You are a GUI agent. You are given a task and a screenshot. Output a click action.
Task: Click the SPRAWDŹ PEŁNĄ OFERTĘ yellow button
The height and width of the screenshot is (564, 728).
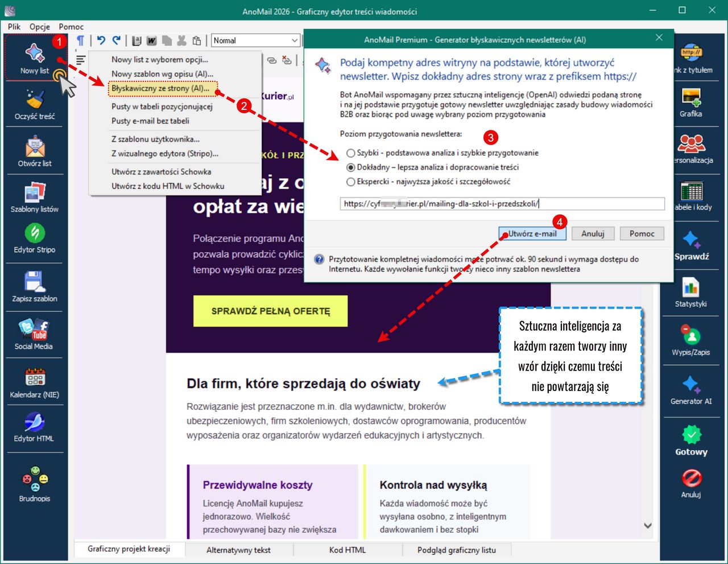271,311
